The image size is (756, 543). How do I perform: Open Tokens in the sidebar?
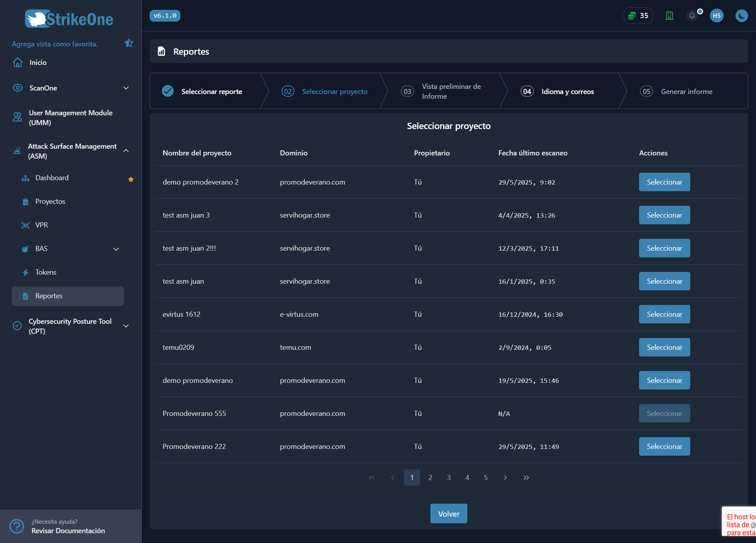pos(46,272)
